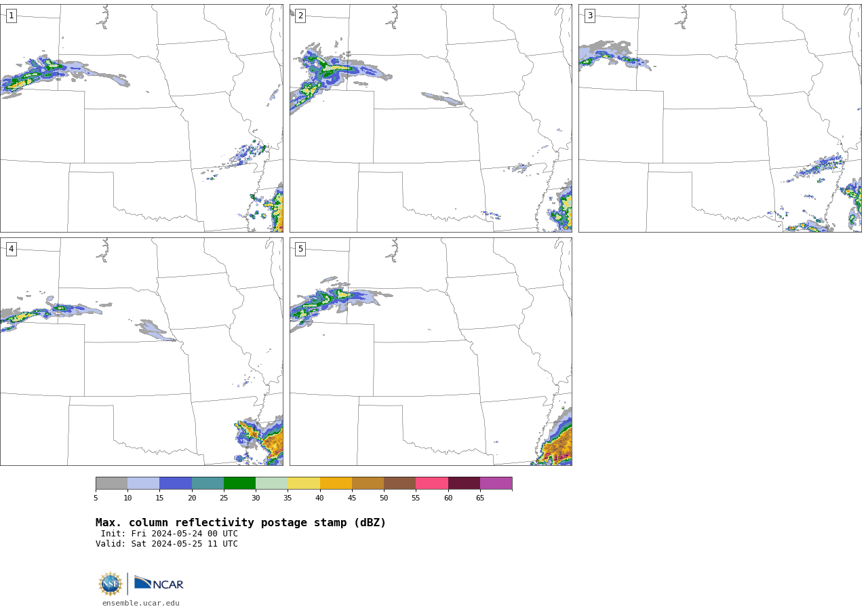Select the maroon 60-65 dBZ swatch
This screenshot has width=868, height=611.
click(464, 483)
